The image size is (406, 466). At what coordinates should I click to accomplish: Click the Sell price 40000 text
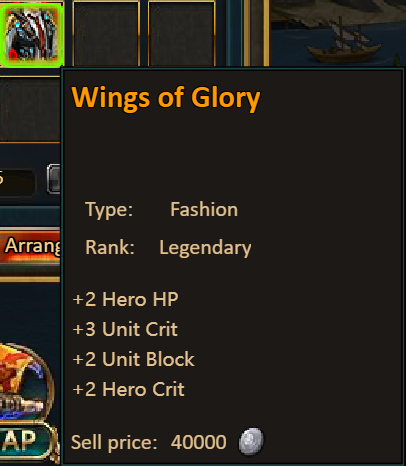149,443
